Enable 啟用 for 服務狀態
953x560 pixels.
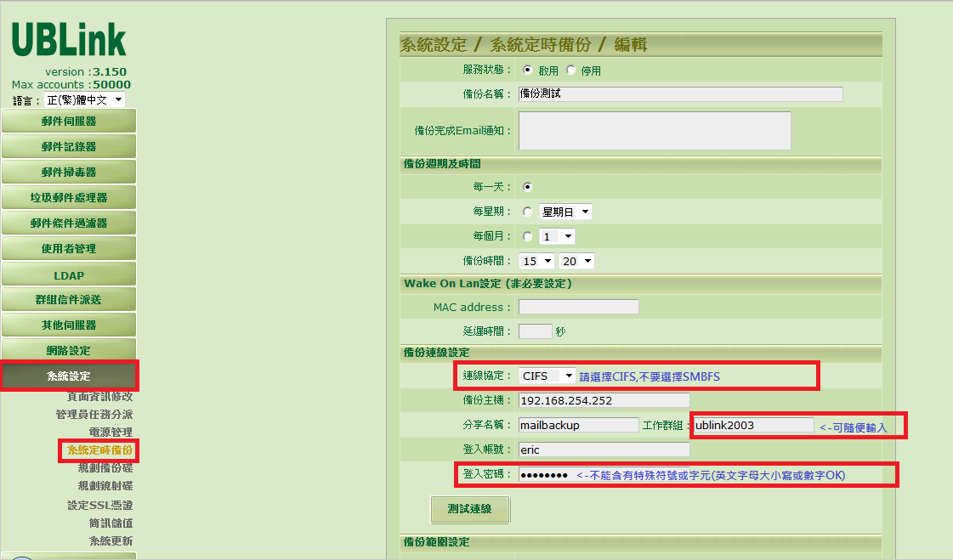tap(530, 71)
